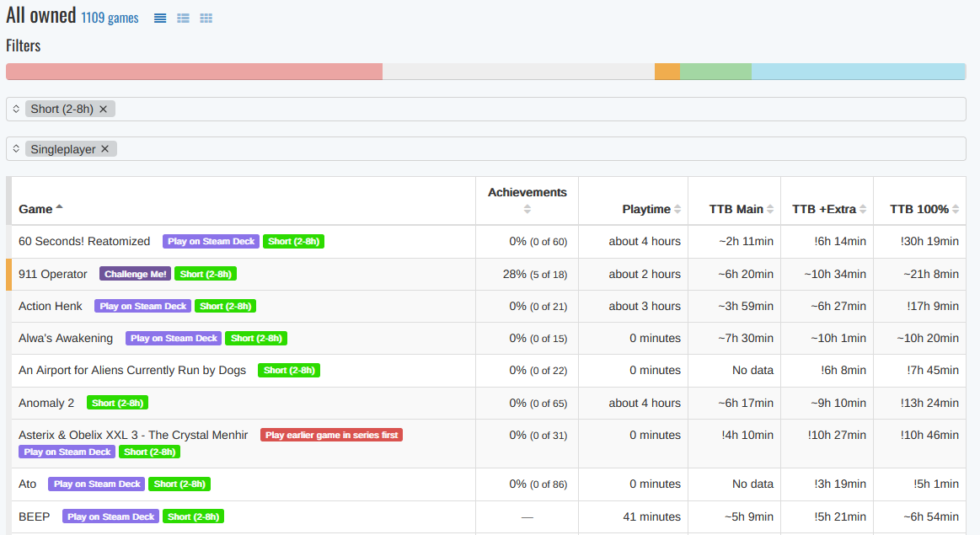Click Play on Steam Deck tag for Action Henk
The image size is (980, 535).
click(x=143, y=306)
